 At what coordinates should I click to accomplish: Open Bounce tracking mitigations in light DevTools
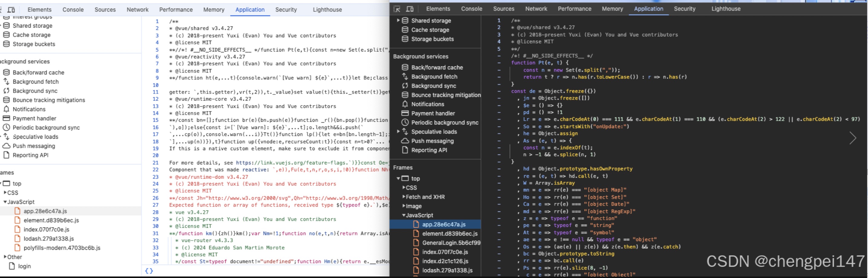click(49, 100)
